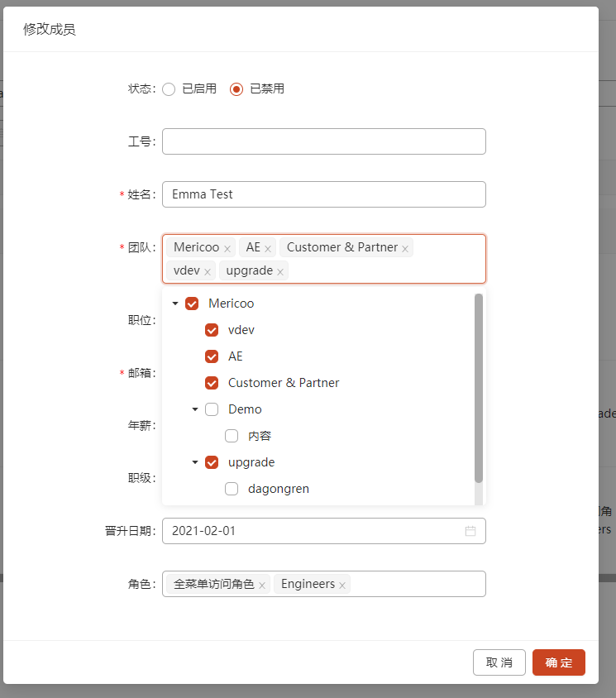Remove the AE tag from team field
Image resolution: width=616 pixels, height=698 pixels.
[x=268, y=249]
